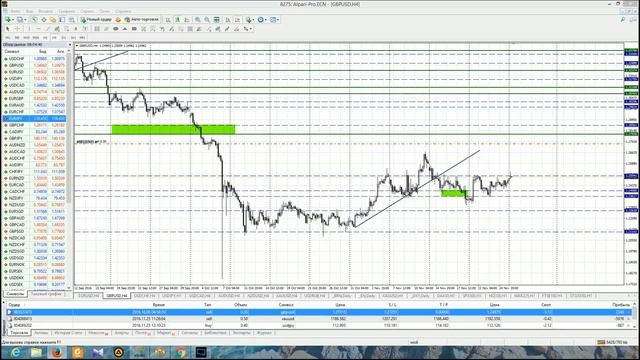Switch timeframe to M1
640x360 pixels.
pos(8,38)
